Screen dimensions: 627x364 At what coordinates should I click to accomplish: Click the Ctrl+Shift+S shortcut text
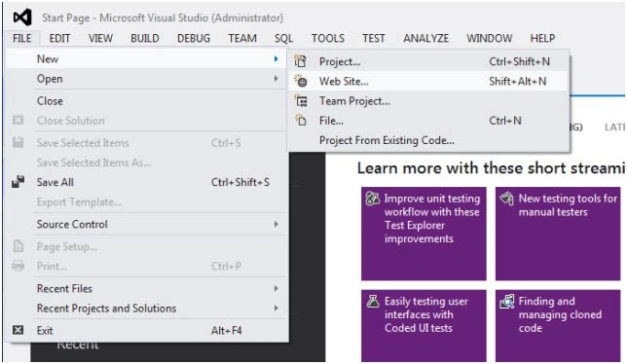pos(240,182)
